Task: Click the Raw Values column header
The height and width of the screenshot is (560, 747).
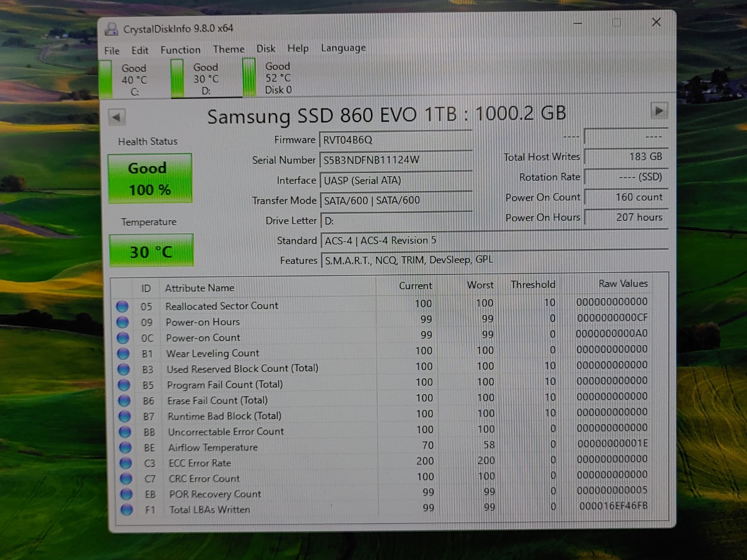Action: point(623,284)
